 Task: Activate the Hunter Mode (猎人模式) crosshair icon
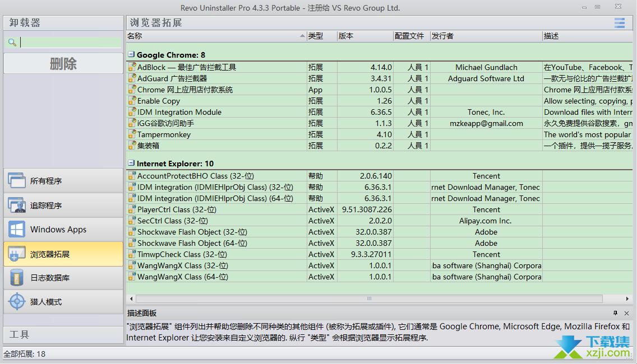click(17, 301)
